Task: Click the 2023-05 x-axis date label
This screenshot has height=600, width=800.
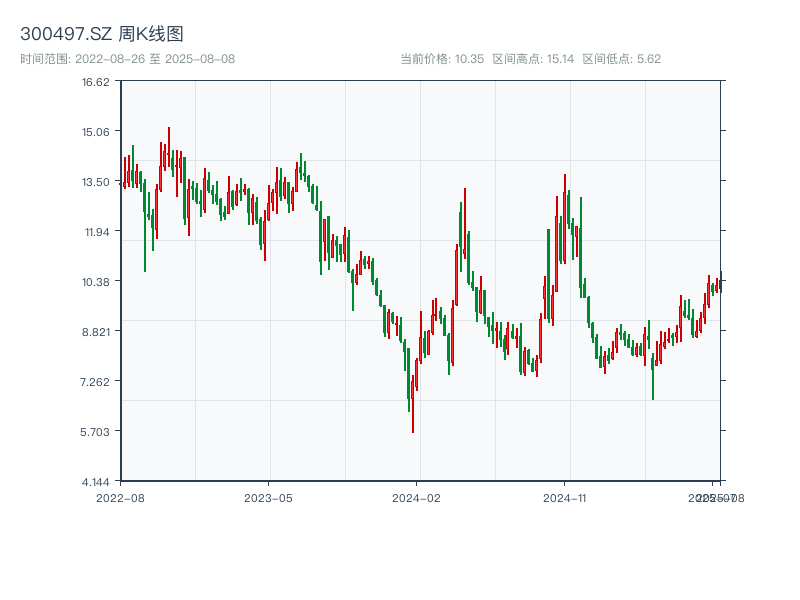Action: coord(268,497)
